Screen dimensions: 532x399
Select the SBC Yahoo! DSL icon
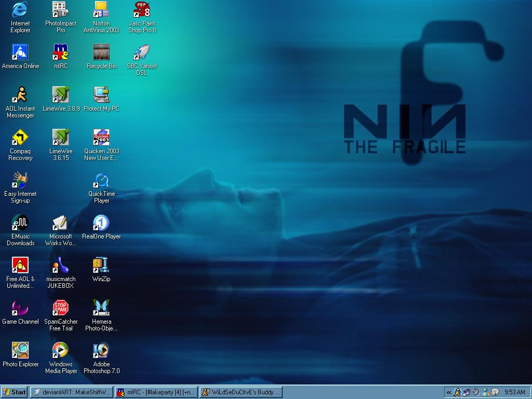pos(142,52)
